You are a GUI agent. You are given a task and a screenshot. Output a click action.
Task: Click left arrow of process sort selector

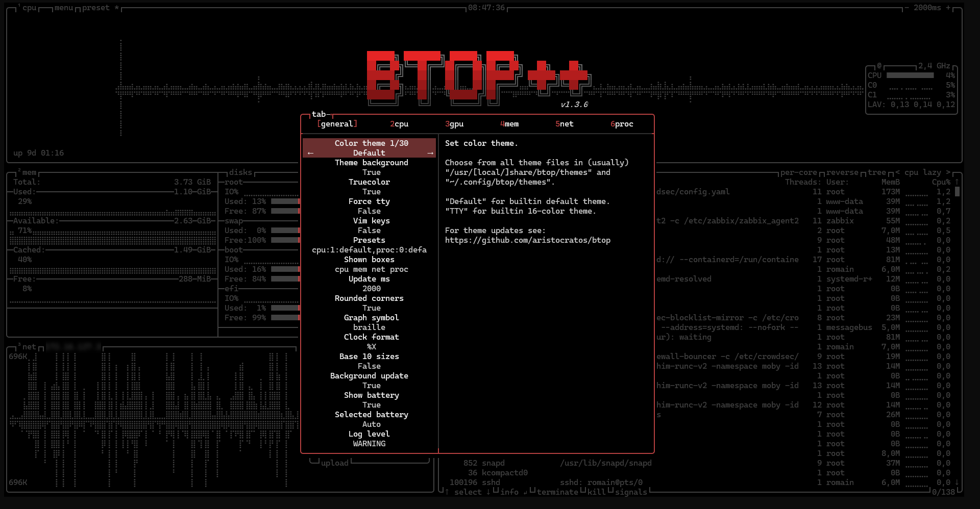tap(897, 172)
